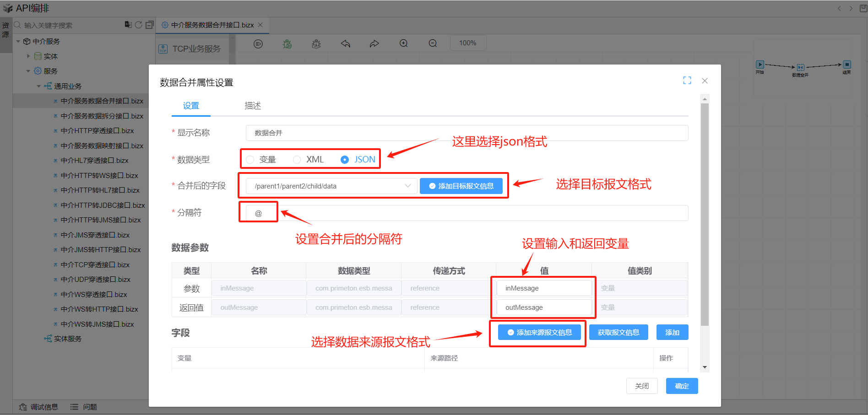Toggle fullscreen for the properties dialog
Image resolution: width=868 pixels, height=415 pixels.
(687, 81)
